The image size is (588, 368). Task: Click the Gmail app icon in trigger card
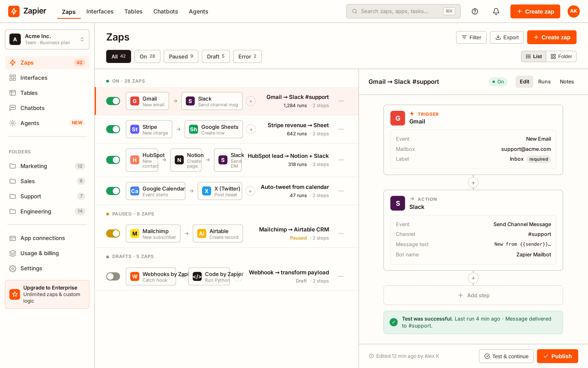point(398,118)
